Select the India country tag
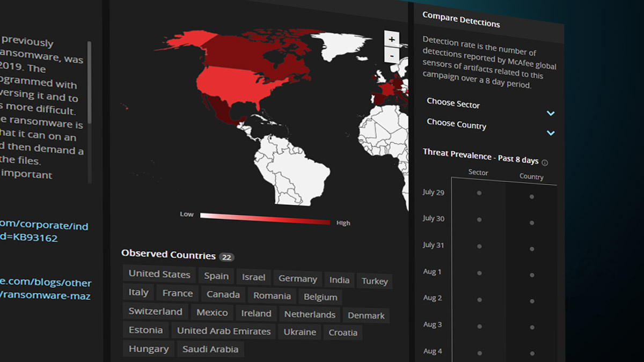644x362 pixels. tap(339, 280)
